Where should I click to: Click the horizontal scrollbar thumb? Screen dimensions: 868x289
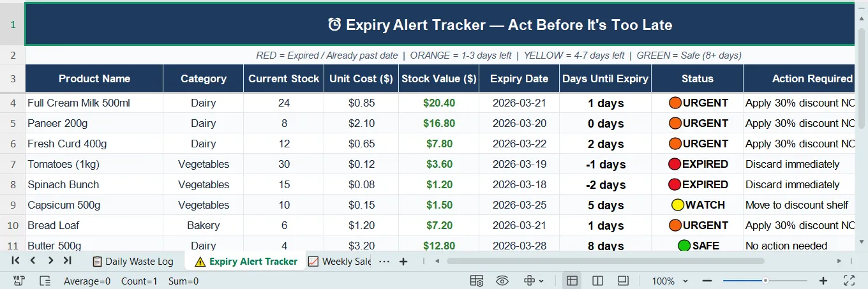click(606, 261)
